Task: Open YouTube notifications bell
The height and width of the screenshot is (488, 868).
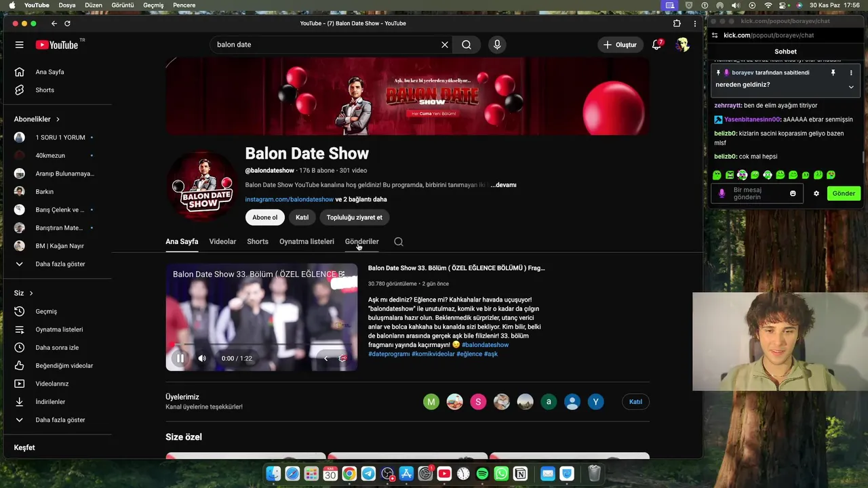Action: point(656,45)
